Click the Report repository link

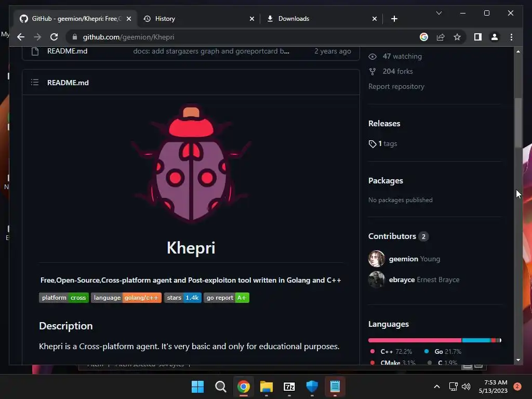point(396,87)
